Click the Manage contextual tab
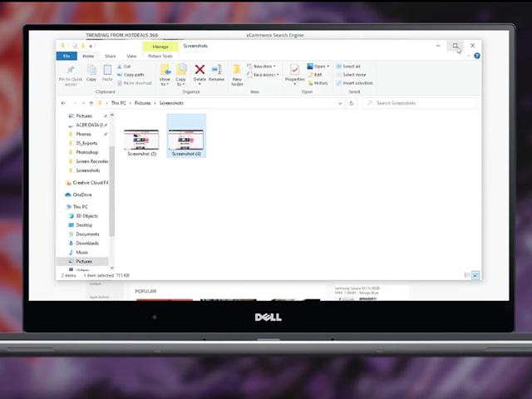Viewport: 532px width, 399px height. [160, 47]
